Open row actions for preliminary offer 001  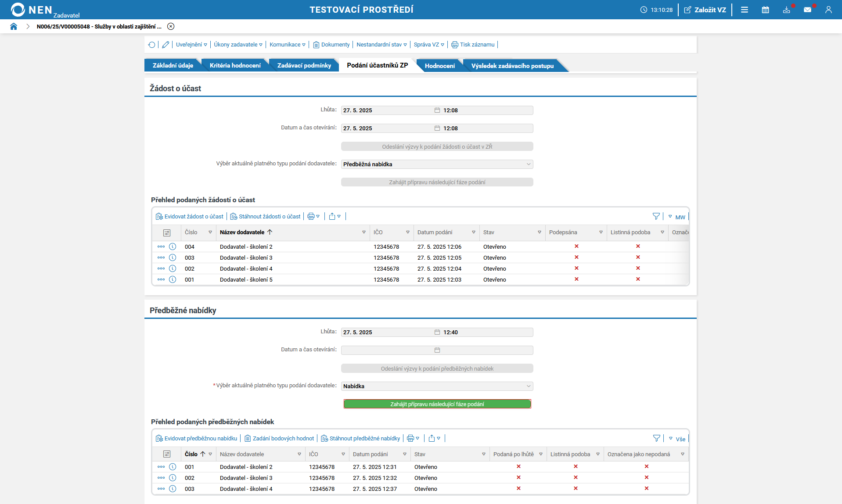(x=161, y=467)
